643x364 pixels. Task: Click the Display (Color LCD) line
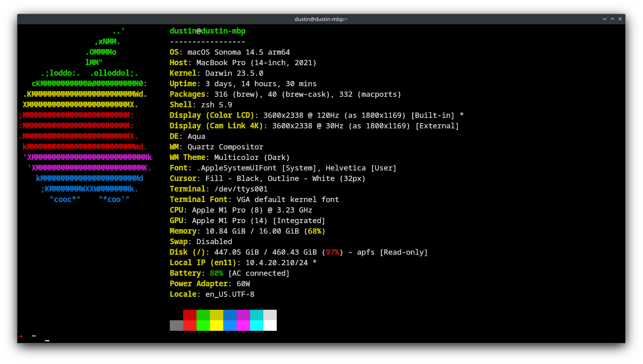tap(316, 115)
